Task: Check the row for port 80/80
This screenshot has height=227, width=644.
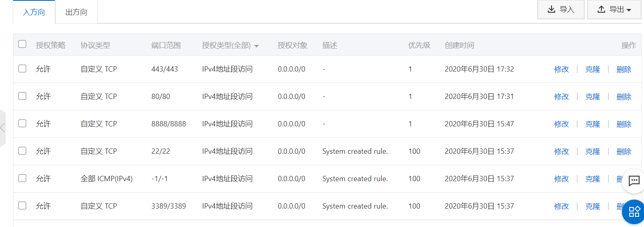Action: [x=23, y=96]
